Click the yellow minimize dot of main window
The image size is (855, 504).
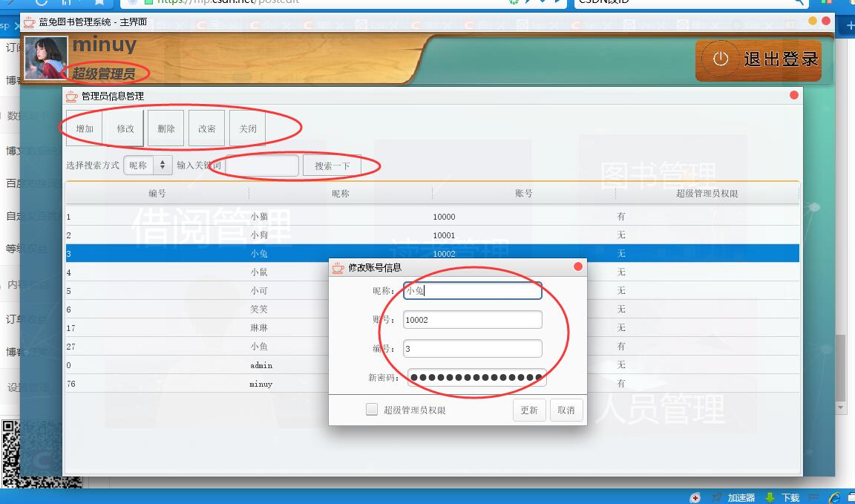(x=813, y=22)
